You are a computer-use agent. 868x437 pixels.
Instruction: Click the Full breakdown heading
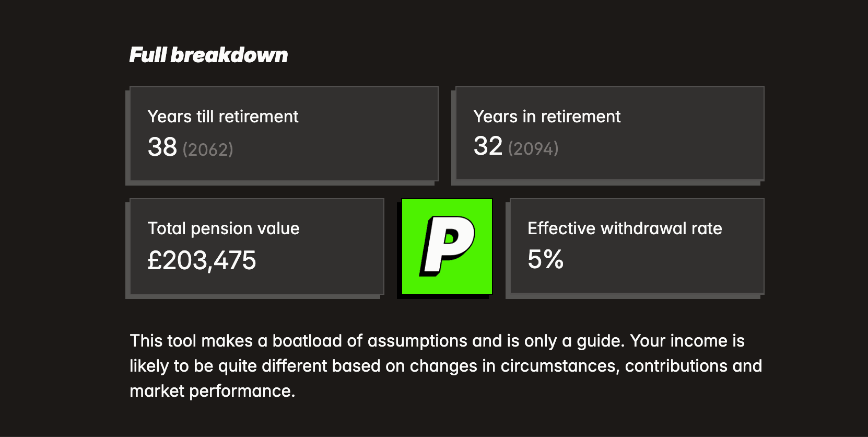[208, 54]
